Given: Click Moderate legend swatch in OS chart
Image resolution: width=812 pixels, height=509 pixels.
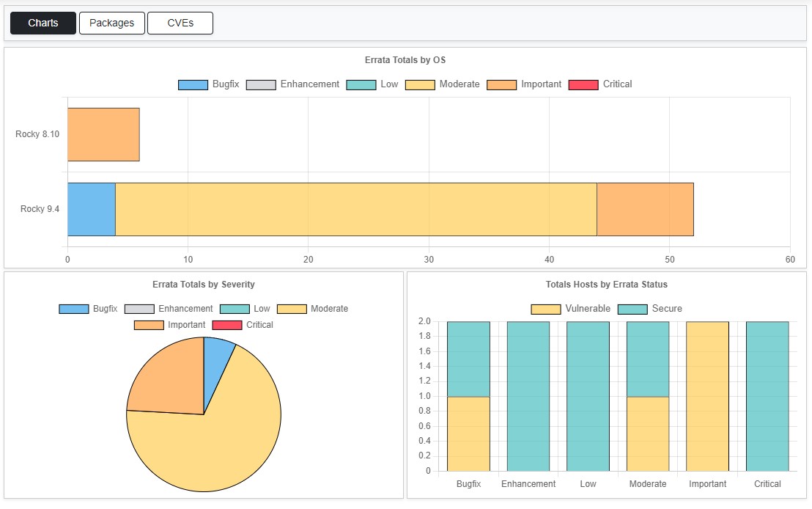Looking at the screenshot, I should pos(420,84).
